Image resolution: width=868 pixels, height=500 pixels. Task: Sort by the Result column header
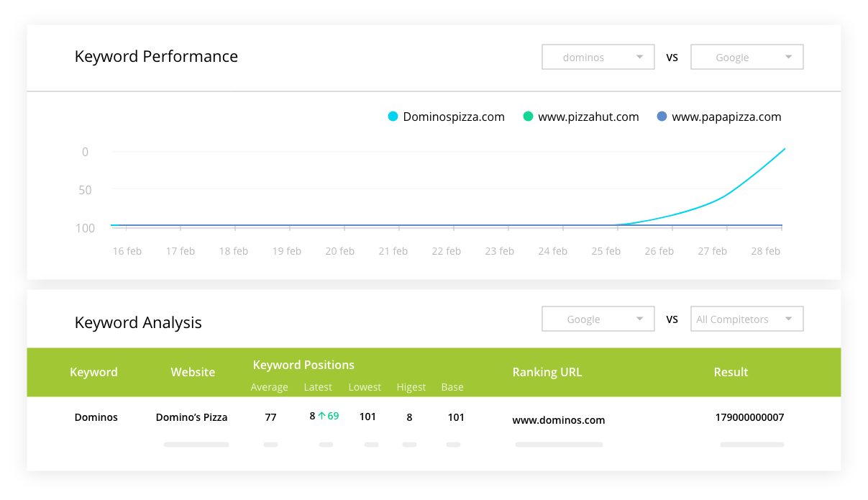pyautogui.click(x=731, y=372)
